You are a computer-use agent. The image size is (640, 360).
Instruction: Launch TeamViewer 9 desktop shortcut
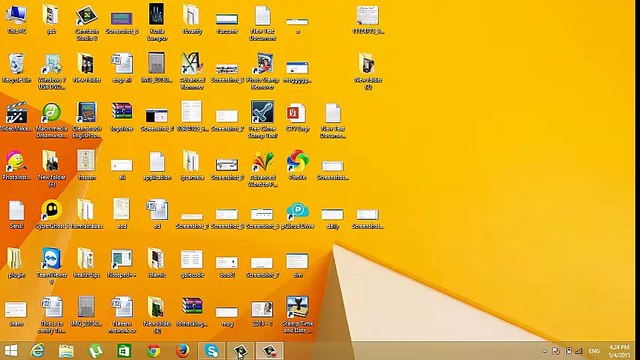coord(52,266)
